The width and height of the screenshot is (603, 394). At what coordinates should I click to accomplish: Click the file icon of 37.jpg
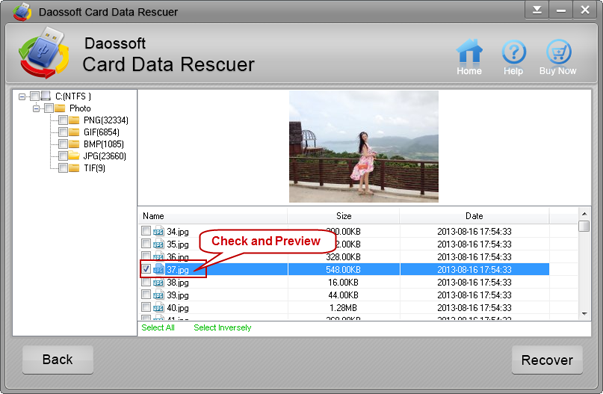(x=158, y=269)
